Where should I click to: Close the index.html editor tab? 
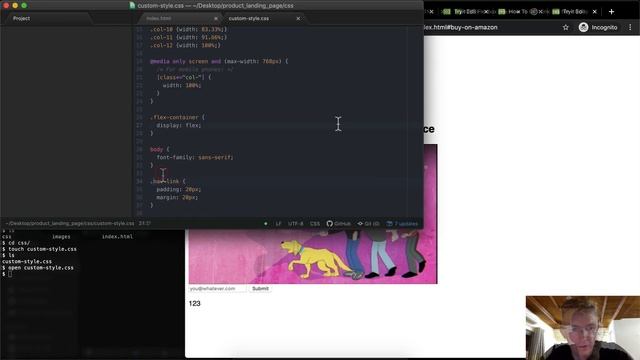click(x=216, y=18)
